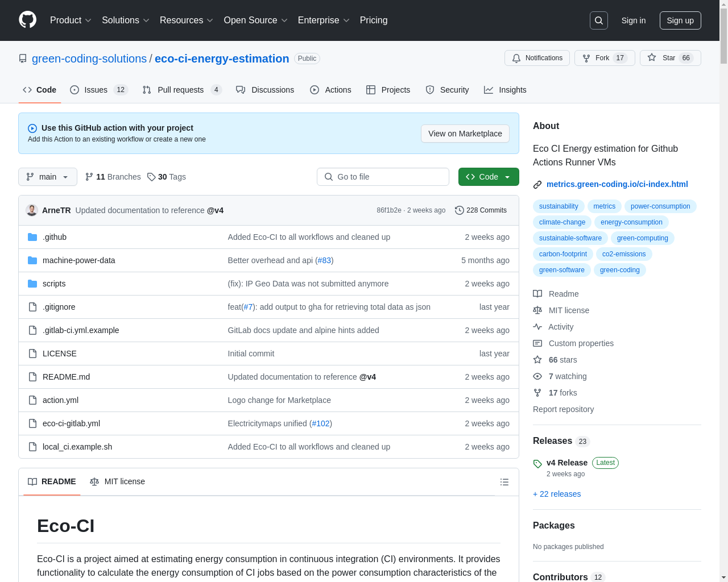Click the v4 Release tag icon
This screenshot has width=728, height=582.
[537, 464]
